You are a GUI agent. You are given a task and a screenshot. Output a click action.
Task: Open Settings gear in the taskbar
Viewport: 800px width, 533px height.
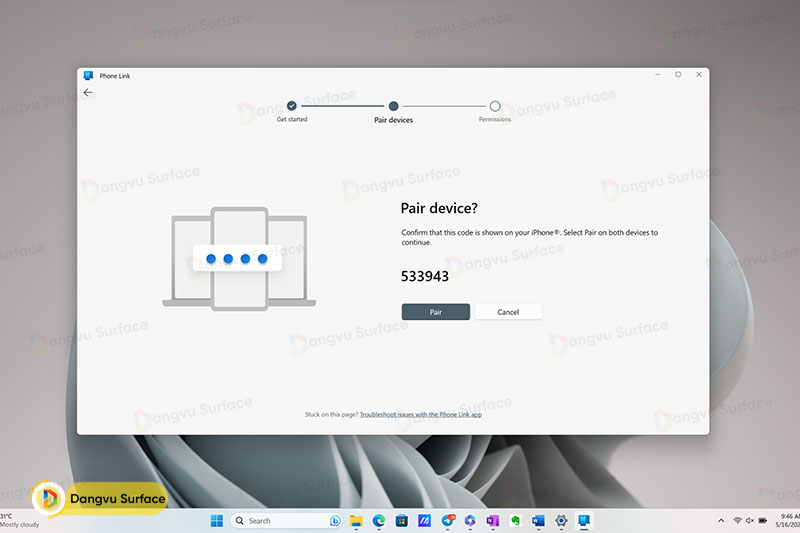562,521
